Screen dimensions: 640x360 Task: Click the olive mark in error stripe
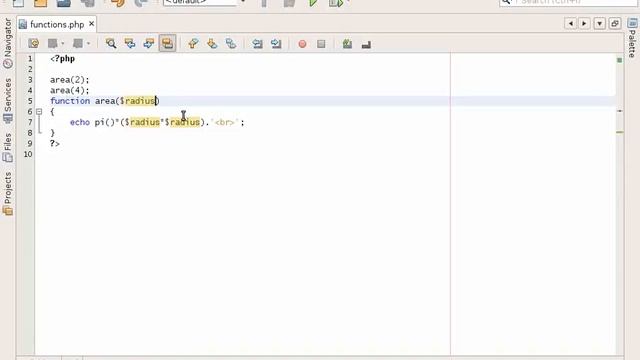(x=620, y=132)
